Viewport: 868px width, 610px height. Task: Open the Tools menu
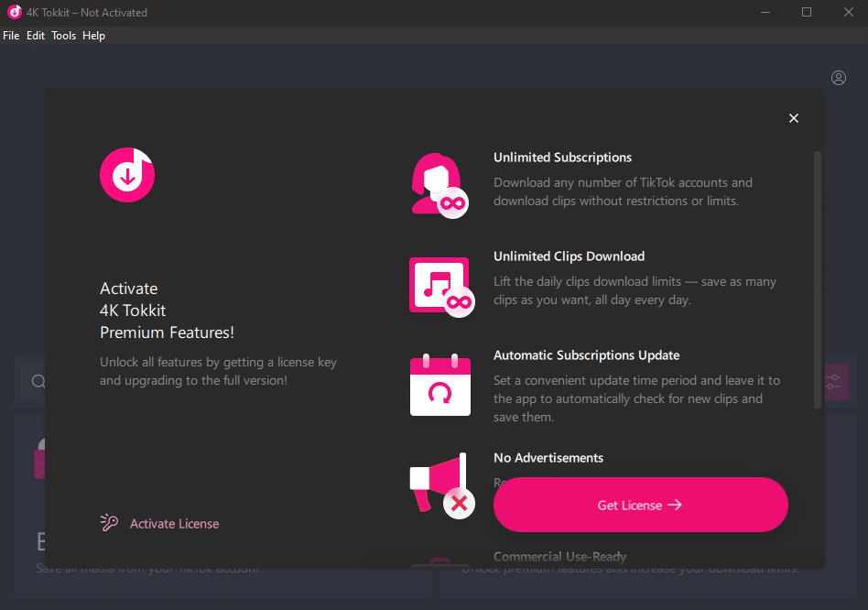point(64,36)
